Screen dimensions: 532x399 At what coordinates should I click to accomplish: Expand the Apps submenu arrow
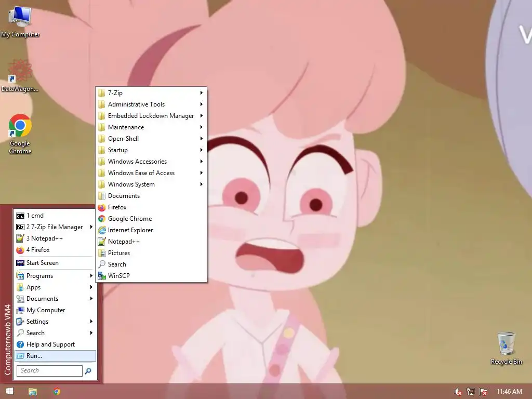91,287
